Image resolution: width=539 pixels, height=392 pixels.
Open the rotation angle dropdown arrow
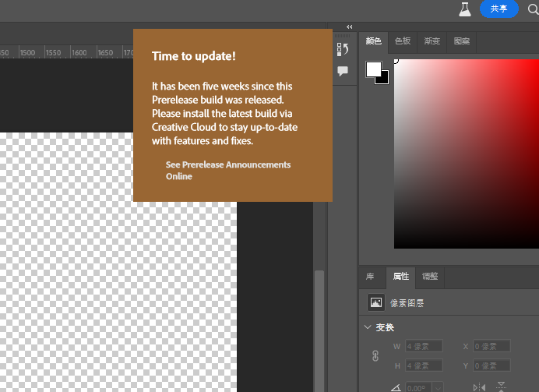pyautogui.click(x=439, y=387)
